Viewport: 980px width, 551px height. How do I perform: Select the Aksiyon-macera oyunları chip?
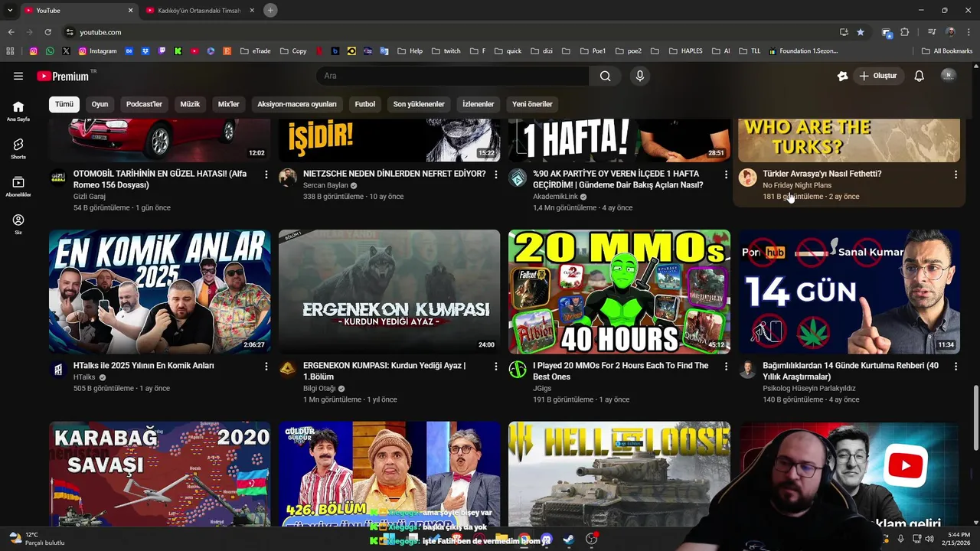297,104
